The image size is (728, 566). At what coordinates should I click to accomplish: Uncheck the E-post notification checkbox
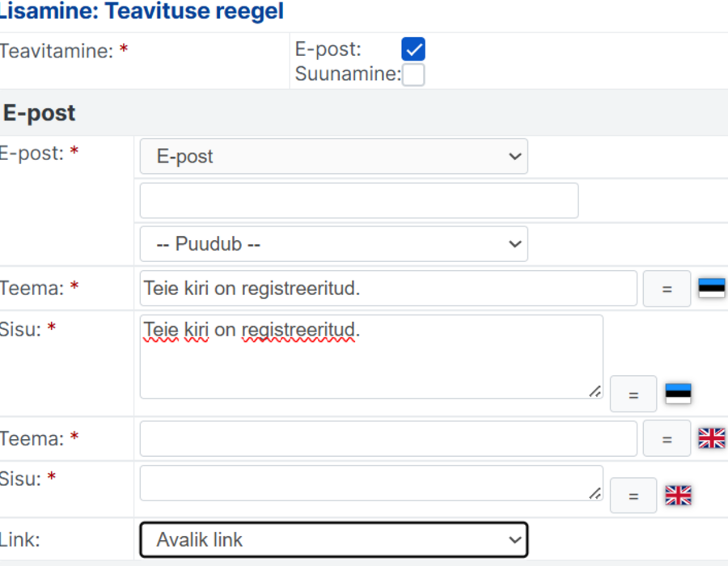click(413, 49)
